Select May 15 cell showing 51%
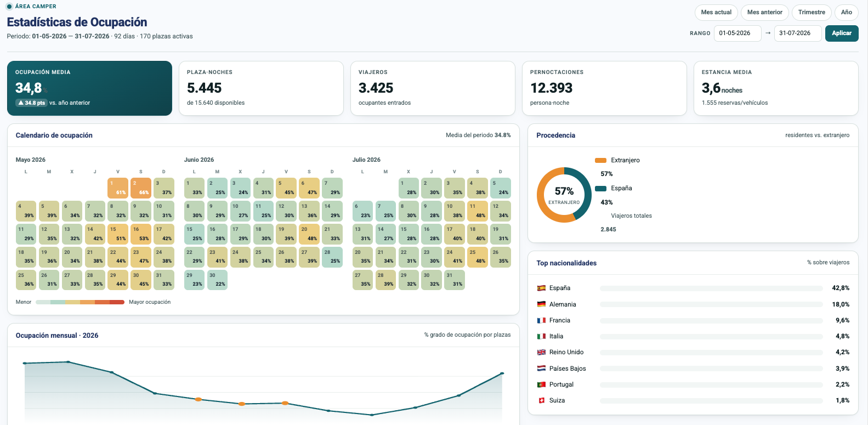868x425 pixels. pyautogui.click(x=118, y=234)
